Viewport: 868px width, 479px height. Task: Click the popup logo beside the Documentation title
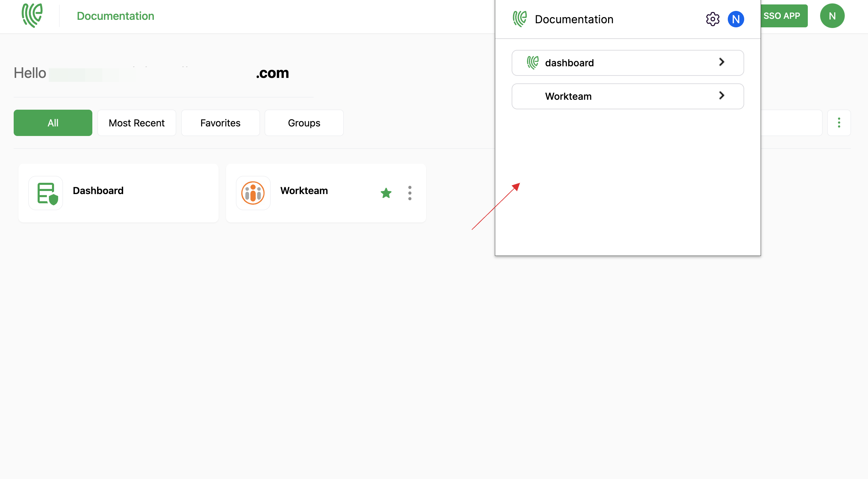click(520, 19)
